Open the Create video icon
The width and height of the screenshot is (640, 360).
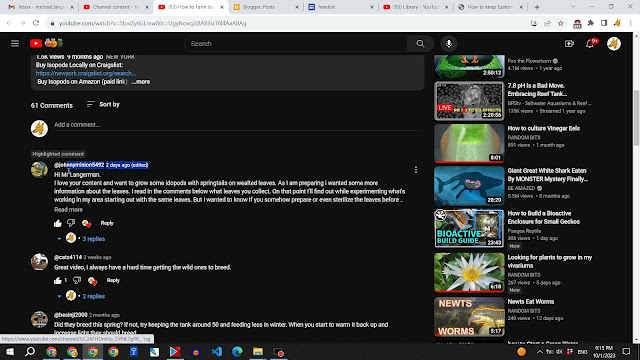pyautogui.click(x=569, y=44)
